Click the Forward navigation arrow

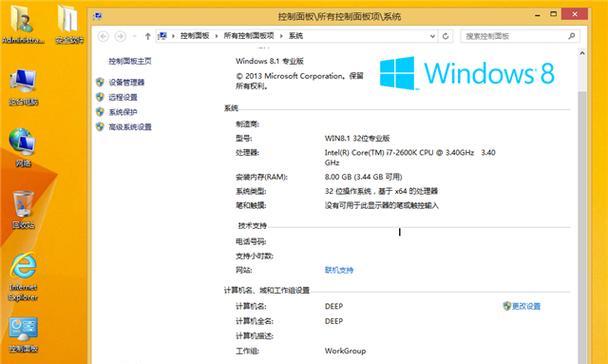tap(121, 36)
